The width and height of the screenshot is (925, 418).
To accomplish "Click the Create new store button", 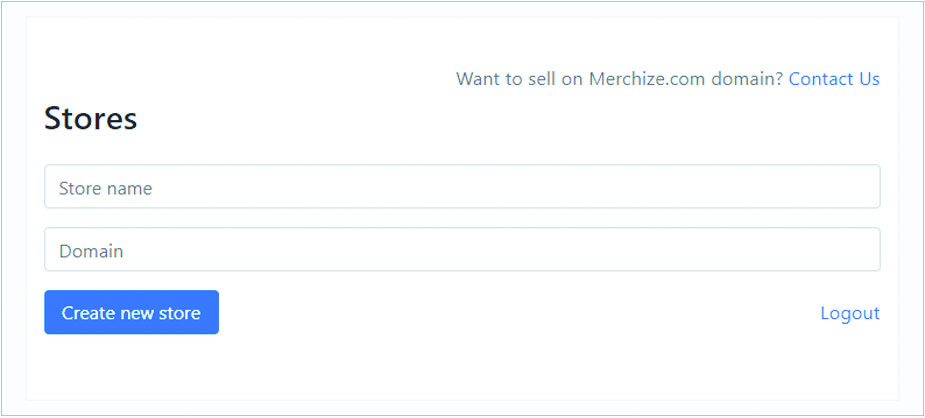I will tap(132, 312).
